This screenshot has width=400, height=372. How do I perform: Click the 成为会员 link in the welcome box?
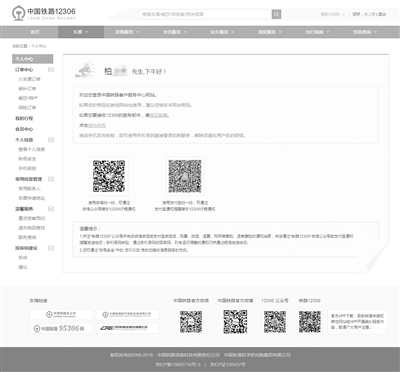point(97,125)
